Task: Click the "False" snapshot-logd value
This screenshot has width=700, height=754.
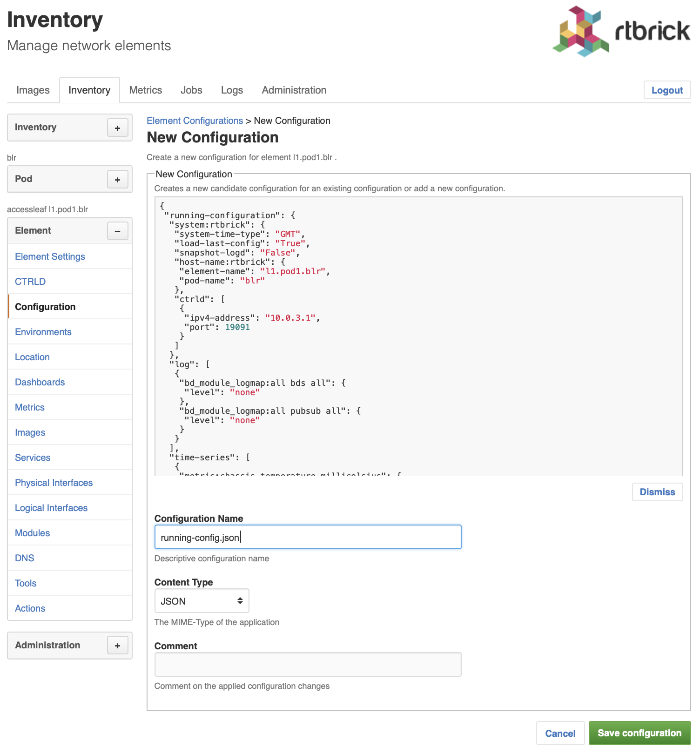Action: tap(278, 253)
